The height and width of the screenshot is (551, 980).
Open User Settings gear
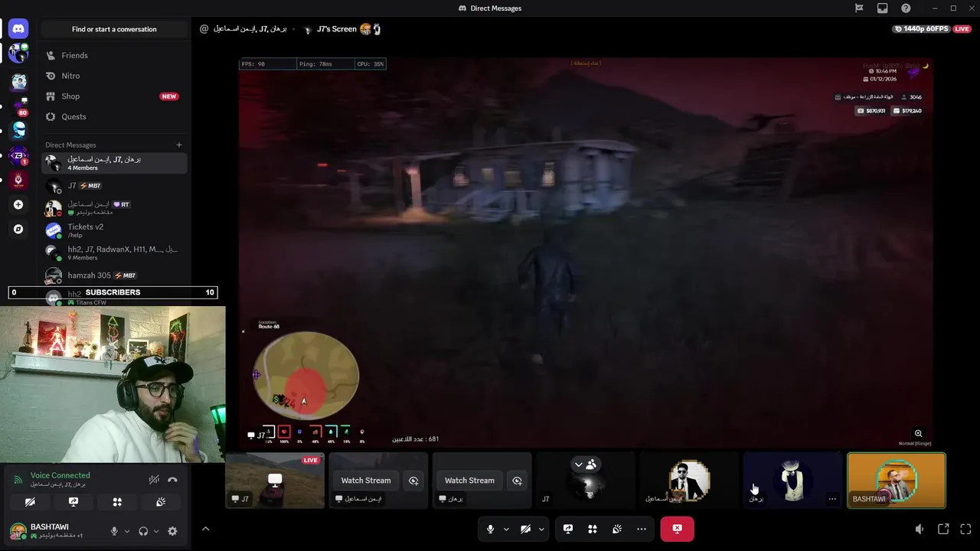tap(172, 531)
